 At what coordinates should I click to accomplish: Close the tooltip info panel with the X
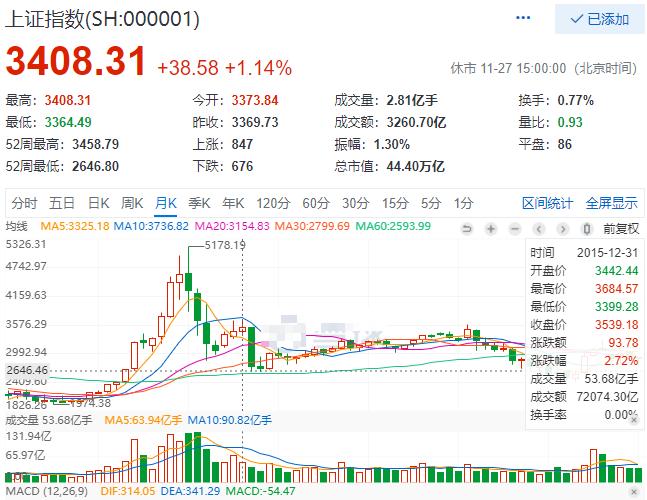tap(634, 420)
